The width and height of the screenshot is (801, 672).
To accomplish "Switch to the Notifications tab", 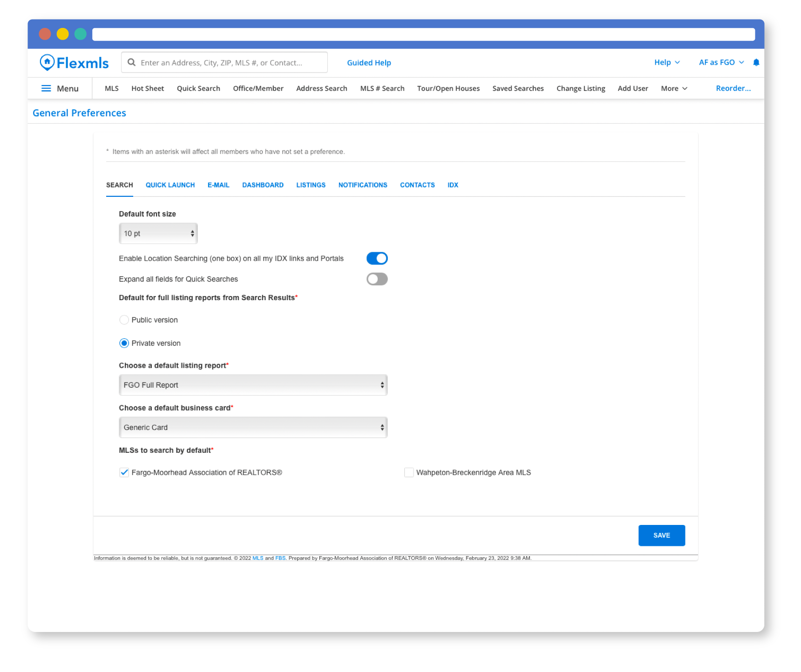I will (363, 185).
